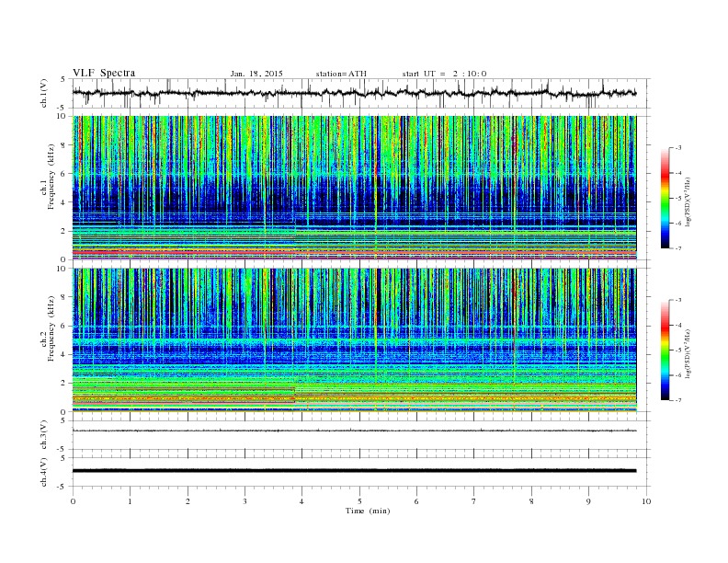This screenshot has width=728, height=563.
Task: Click inside the ch.2 frequency spectrogram
Action: point(354,340)
